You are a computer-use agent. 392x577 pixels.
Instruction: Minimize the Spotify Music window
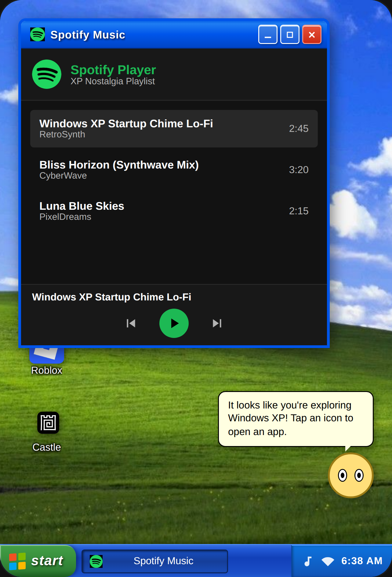(268, 34)
